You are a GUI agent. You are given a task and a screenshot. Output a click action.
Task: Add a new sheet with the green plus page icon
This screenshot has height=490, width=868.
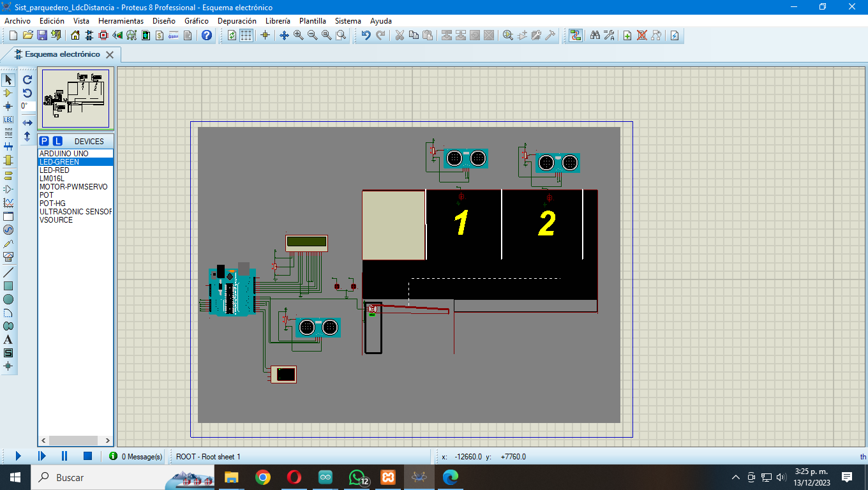tap(627, 35)
